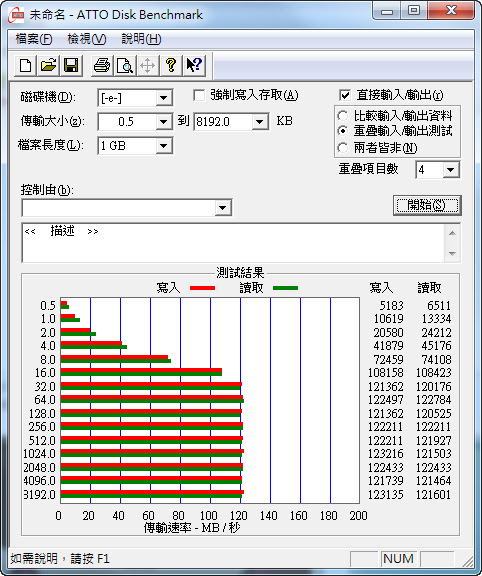
Task: Expand the 控制由 dropdown
Action: (223, 208)
